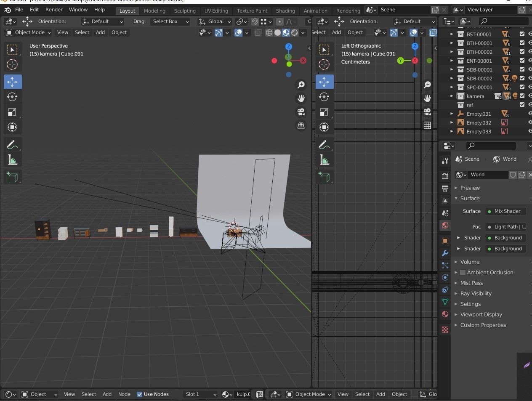This screenshot has width=532, height=401.
Task: Open the Modifiers wrench tab
Action: pyautogui.click(x=445, y=253)
